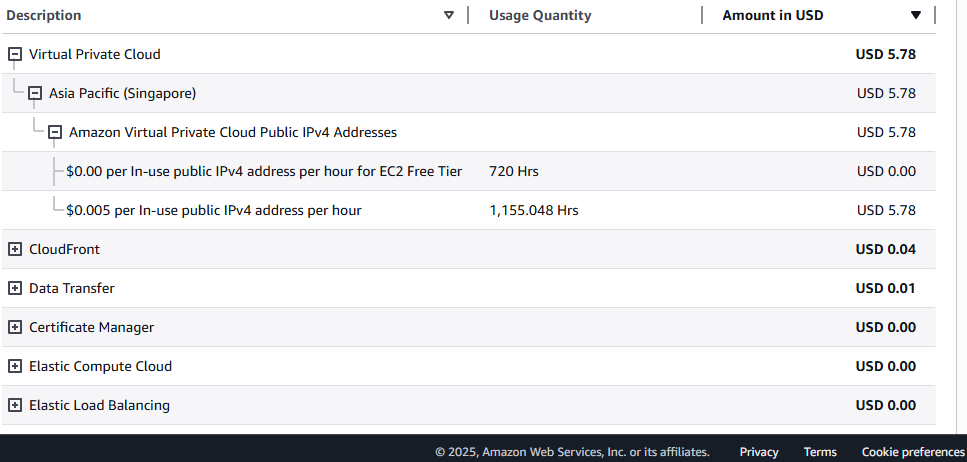Click the 2025 Amazon Web Services copyright text
This screenshot has width=967, height=462.
(572, 452)
